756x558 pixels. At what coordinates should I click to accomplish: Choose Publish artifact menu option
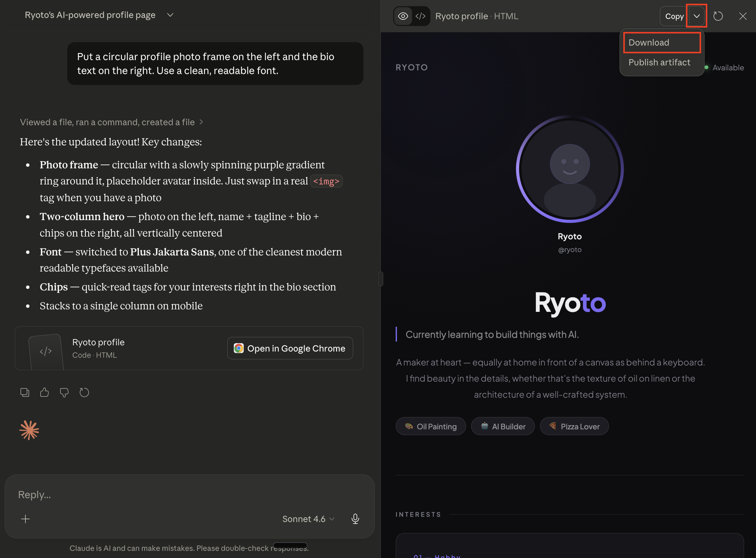pyautogui.click(x=659, y=63)
